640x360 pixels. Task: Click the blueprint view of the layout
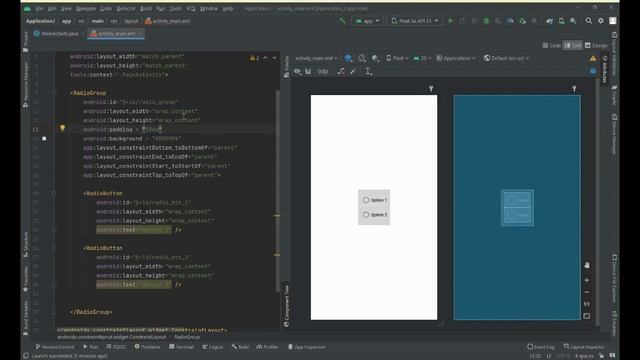pos(517,207)
